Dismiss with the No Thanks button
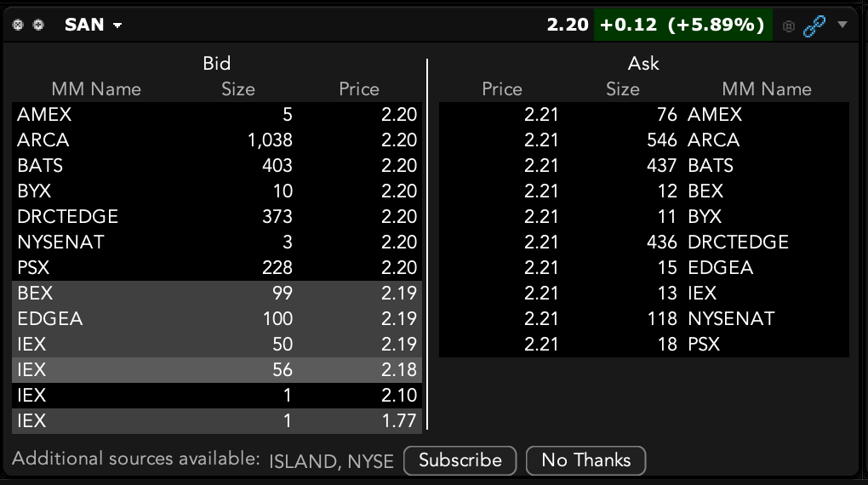 [x=585, y=460]
